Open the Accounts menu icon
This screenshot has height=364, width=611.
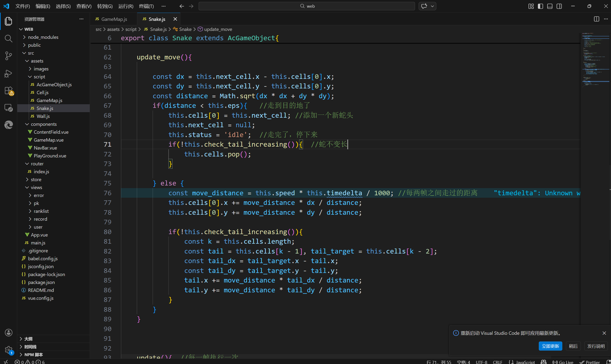[8, 332]
